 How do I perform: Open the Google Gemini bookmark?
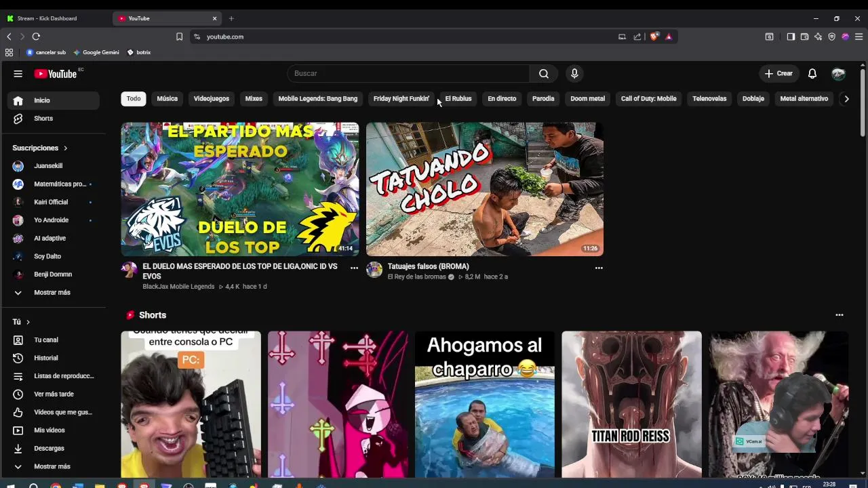96,52
